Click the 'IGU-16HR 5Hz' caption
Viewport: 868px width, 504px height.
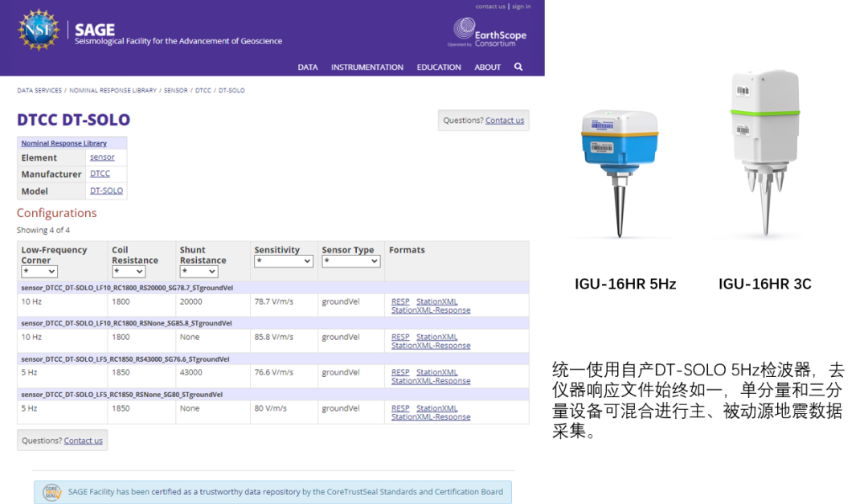coord(625,284)
